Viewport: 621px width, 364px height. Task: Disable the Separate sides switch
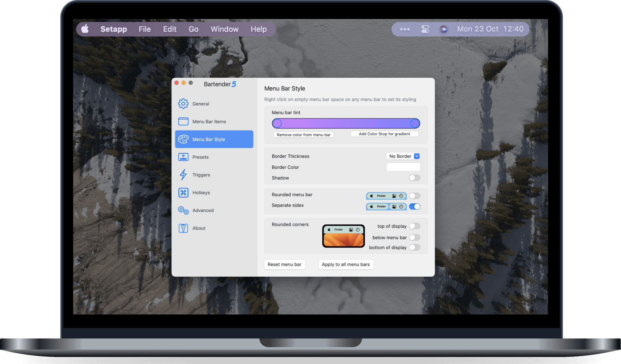tap(415, 207)
